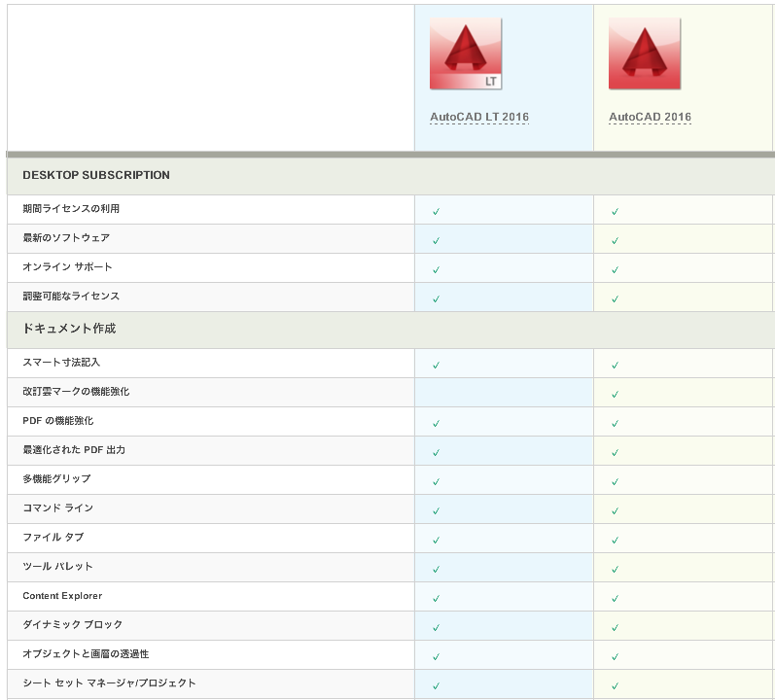Click the 最適化された PDF 出力 row label

click(x=74, y=449)
